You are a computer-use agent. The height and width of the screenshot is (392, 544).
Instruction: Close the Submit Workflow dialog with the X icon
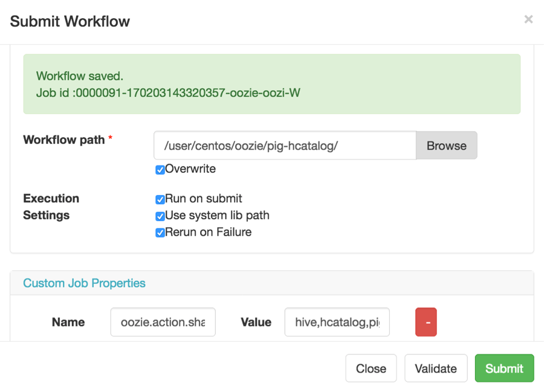[528, 20]
